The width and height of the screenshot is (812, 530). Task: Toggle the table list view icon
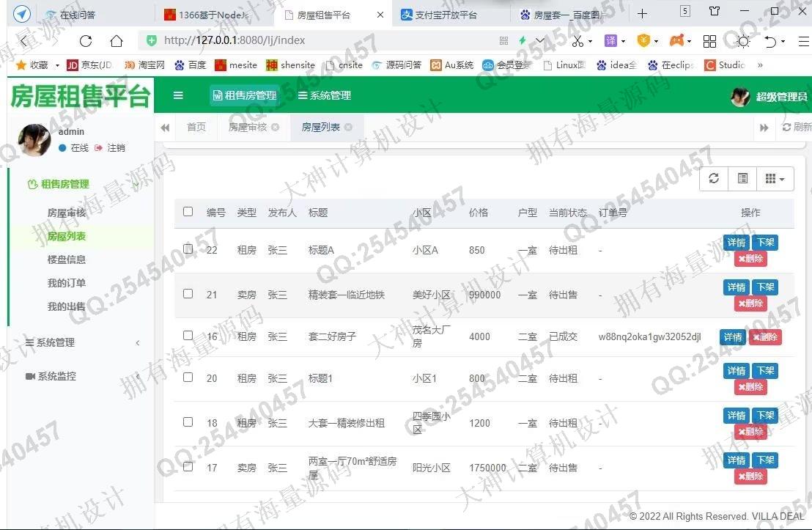(x=742, y=179)
